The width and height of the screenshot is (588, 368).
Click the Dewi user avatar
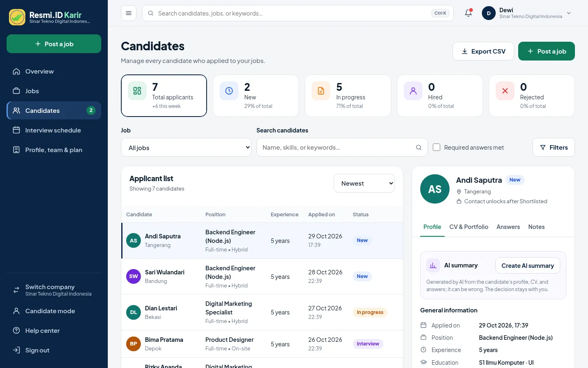pyautogui.click(x=489, y=13)
